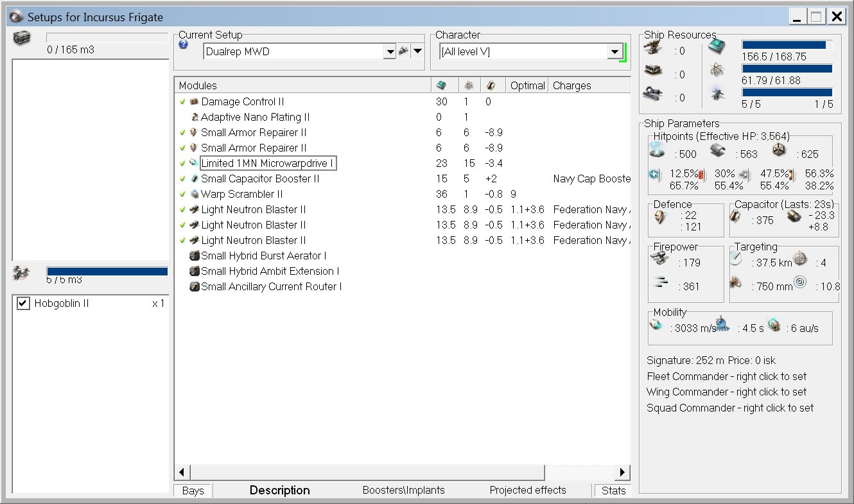Open the setup options black arrow menu

[x=417, y=51]
